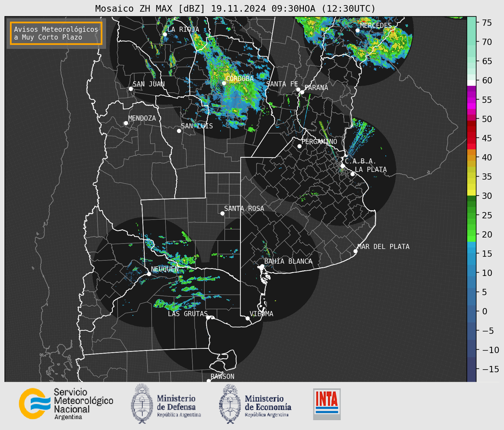Click the 30 value on the colorbar scale
Viewport: 504px width, 430px height.
486,196
